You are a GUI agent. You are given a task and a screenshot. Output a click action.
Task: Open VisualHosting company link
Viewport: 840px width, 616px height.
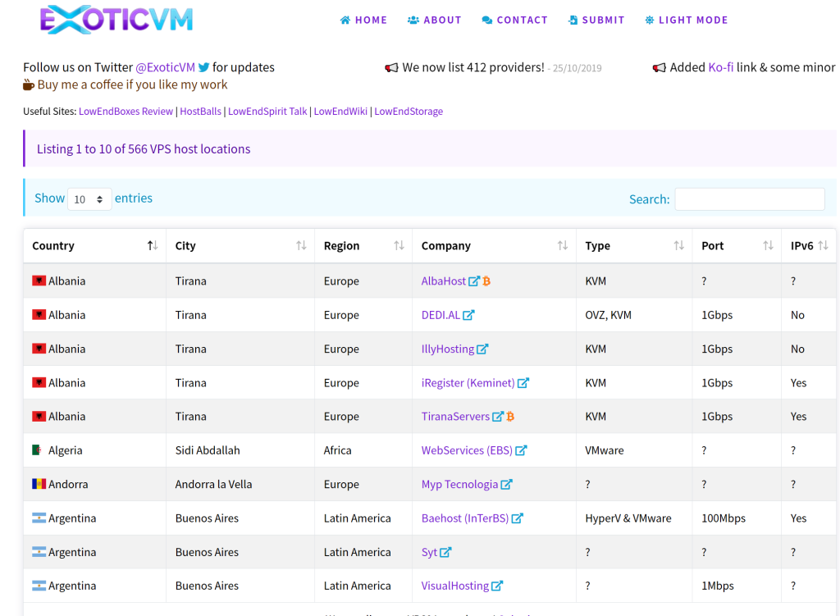tap(454, 586)
